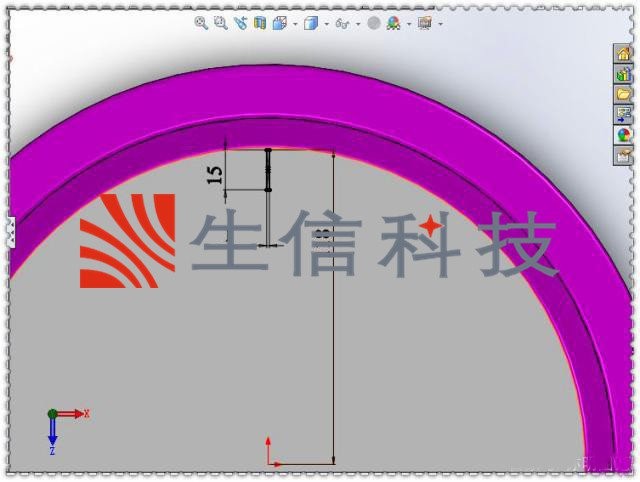The width and height of the screenshot is (640, 482).
Task: Open the Appearances and Scenes color-ball tab
Action: (x=623, y=135)
